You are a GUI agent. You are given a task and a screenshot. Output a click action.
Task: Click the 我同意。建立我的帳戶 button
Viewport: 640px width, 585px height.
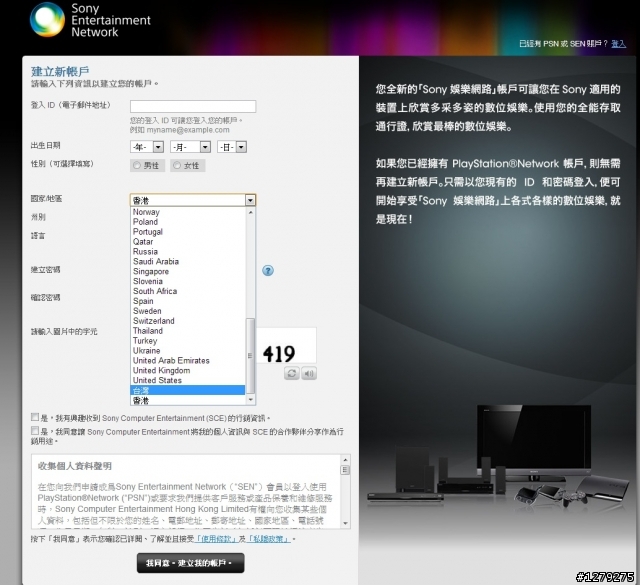(191, 563)
